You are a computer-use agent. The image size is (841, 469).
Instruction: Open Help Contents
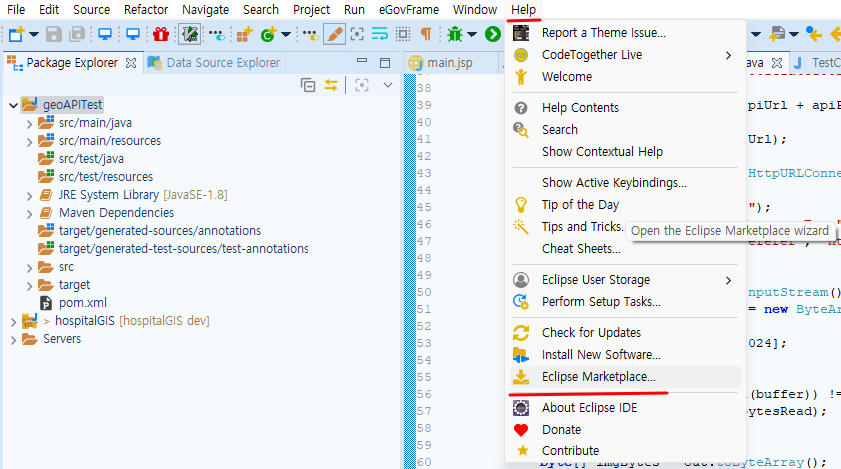(x=625, y=108)
